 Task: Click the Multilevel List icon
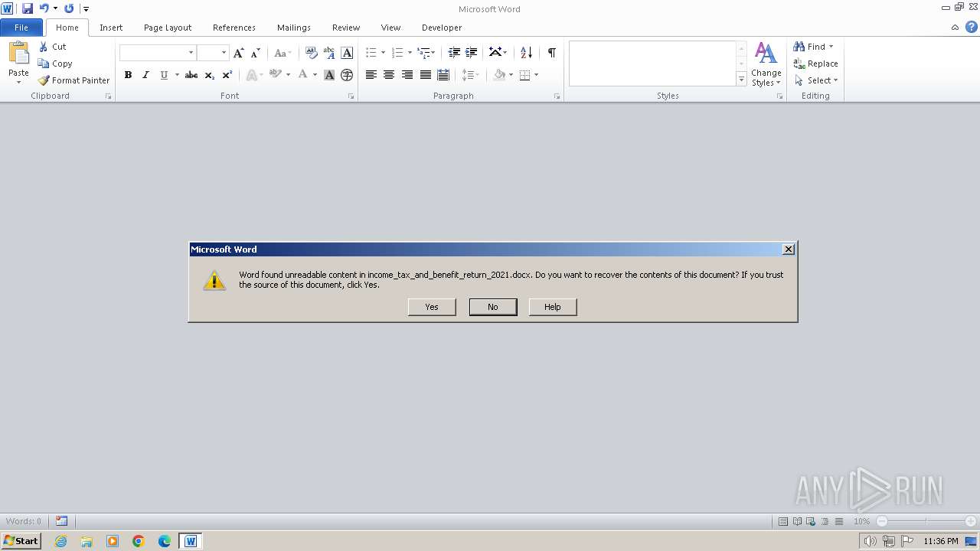[x=423, y=53]
